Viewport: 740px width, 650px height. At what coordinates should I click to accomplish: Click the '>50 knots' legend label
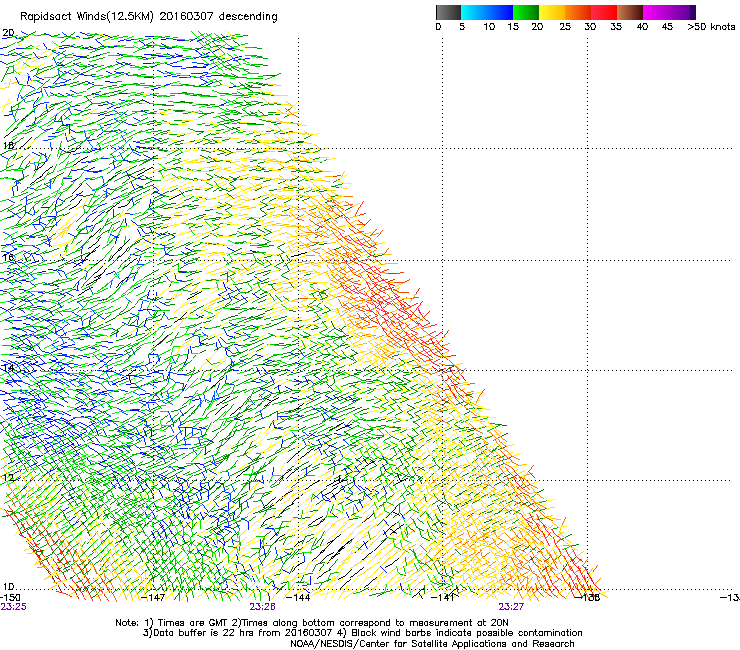711,26
